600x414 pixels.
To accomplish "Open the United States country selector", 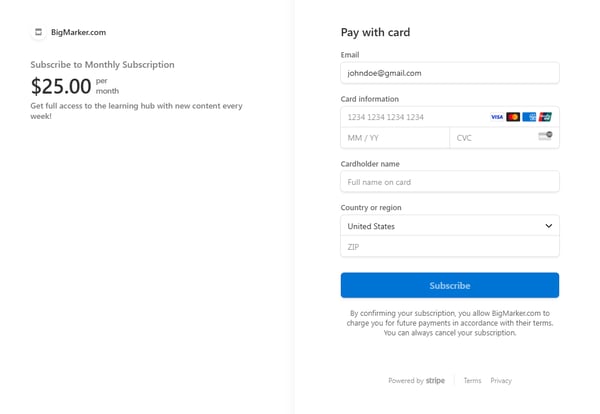I will click(x=450, y=226).
